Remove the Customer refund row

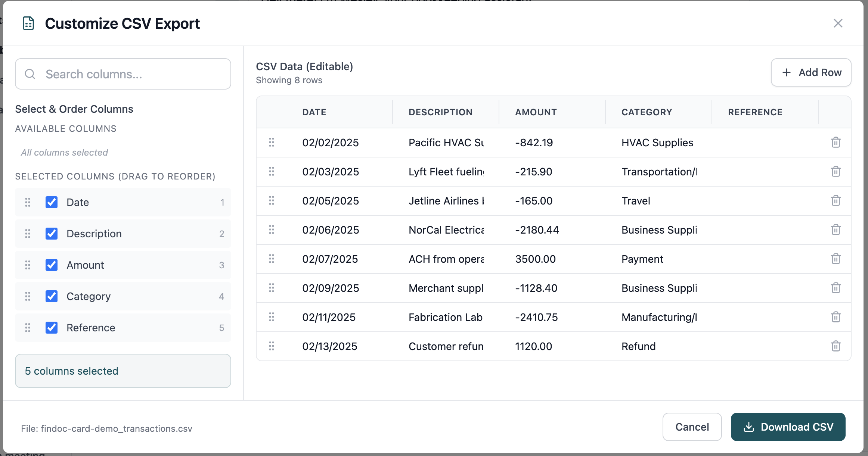(x=836, y=346)
